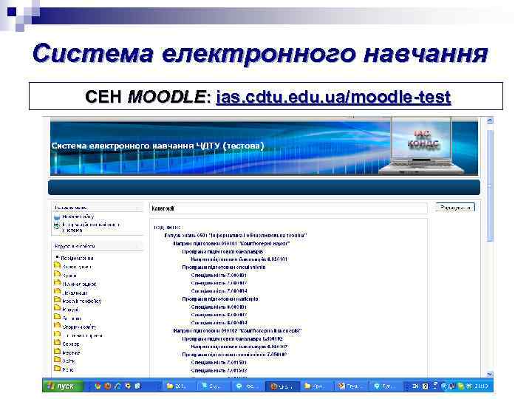
Task: Click the system tray clock
Action: point(482,386)
